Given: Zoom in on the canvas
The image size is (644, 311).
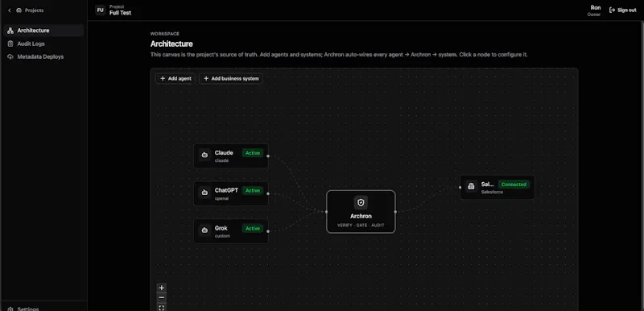Looking at the screenshot, I should pyautogui.click(x=162, y=288).
